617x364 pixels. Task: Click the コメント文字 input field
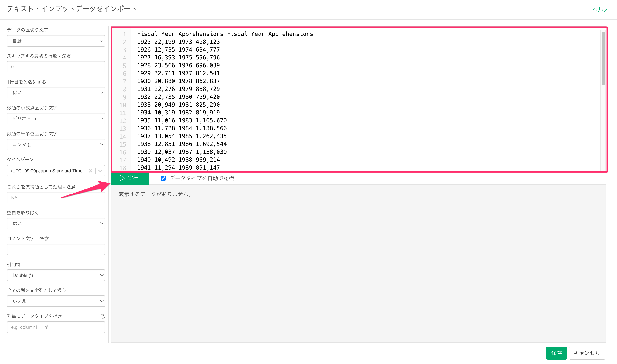(56, 249)
